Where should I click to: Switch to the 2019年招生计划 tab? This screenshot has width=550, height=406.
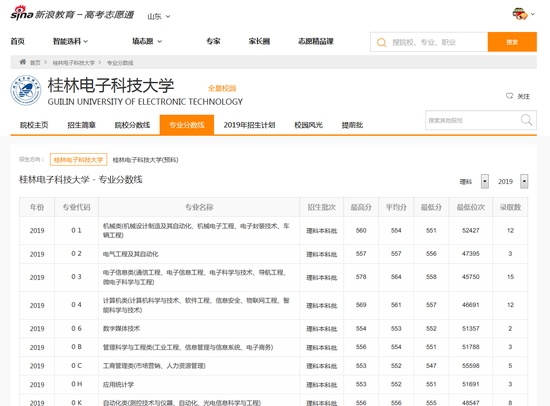coord(249,125)
